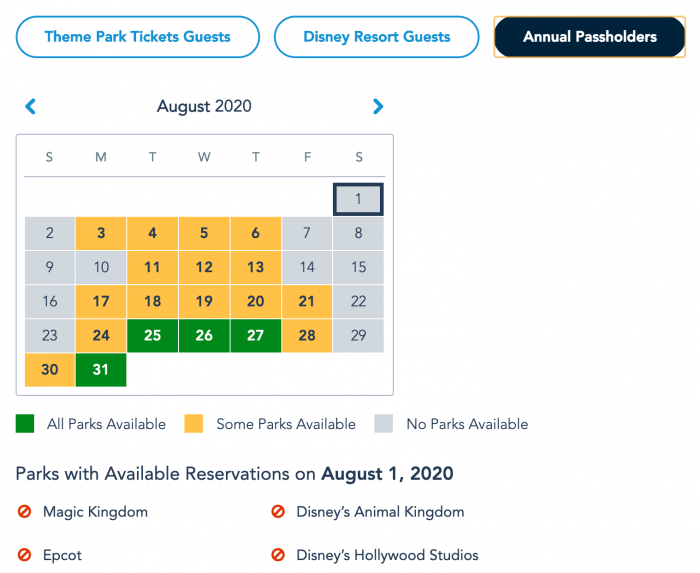The width and height of the screenshot is (700, 573).
Task: Select the Annual Passholders tab
Action: [590, 37]
